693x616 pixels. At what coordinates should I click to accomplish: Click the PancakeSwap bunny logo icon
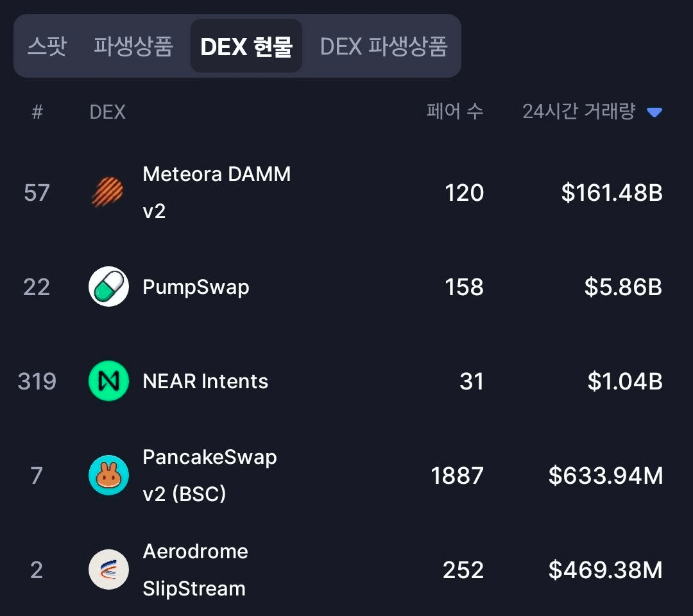click(108, 475)
